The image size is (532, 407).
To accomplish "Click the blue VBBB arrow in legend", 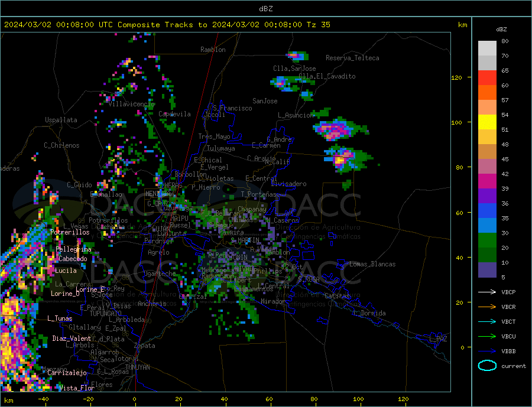I will tap(487, 351).
